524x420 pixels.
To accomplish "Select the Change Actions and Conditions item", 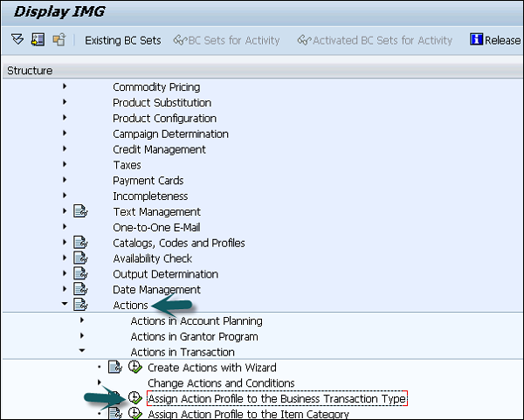I will [x=221, y=383].
